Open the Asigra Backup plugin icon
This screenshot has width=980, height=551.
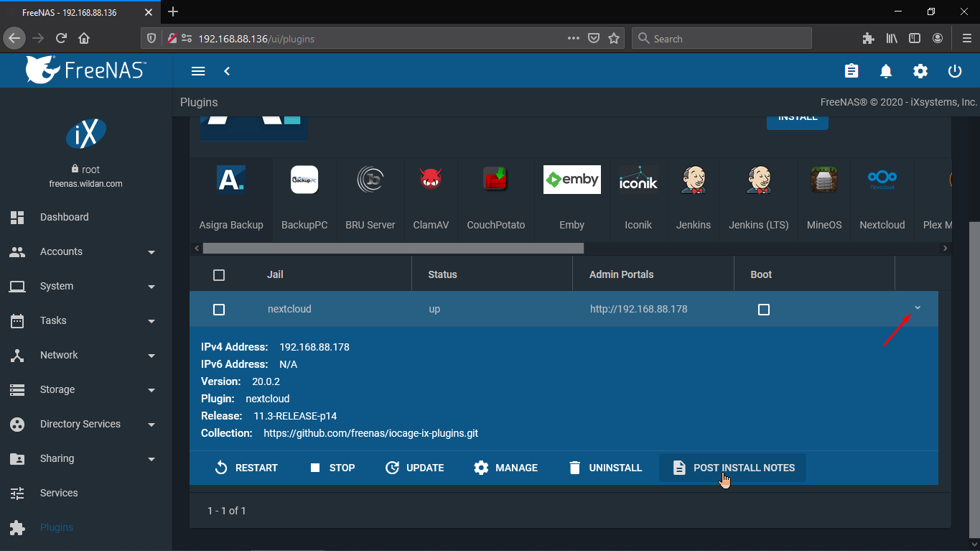(231, 180)
